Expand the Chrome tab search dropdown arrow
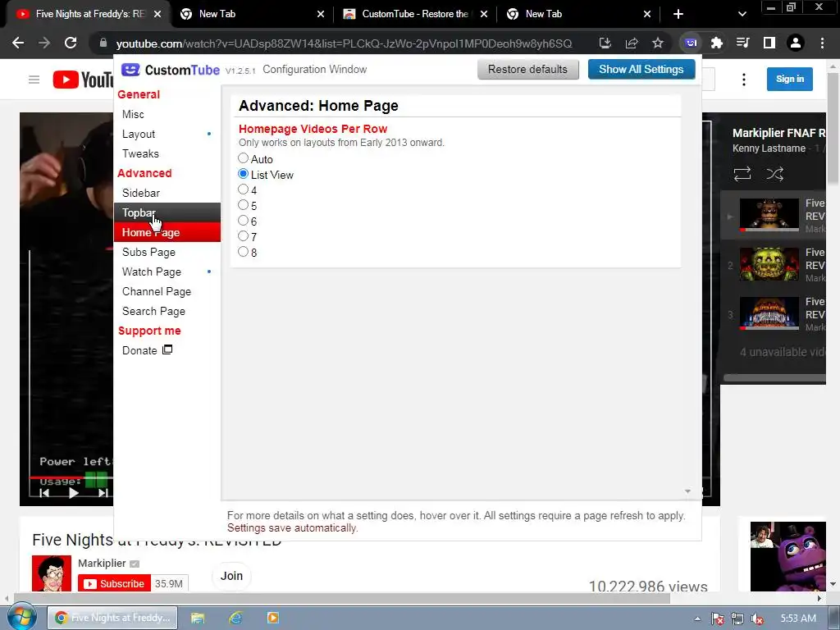Screen dimensions: 840x630 pos(742,14)
